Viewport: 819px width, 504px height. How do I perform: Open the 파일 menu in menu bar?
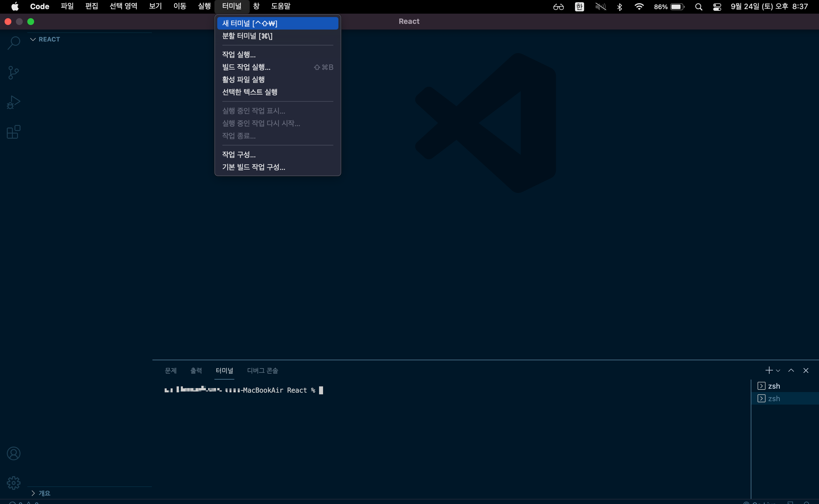coord(67,6)
